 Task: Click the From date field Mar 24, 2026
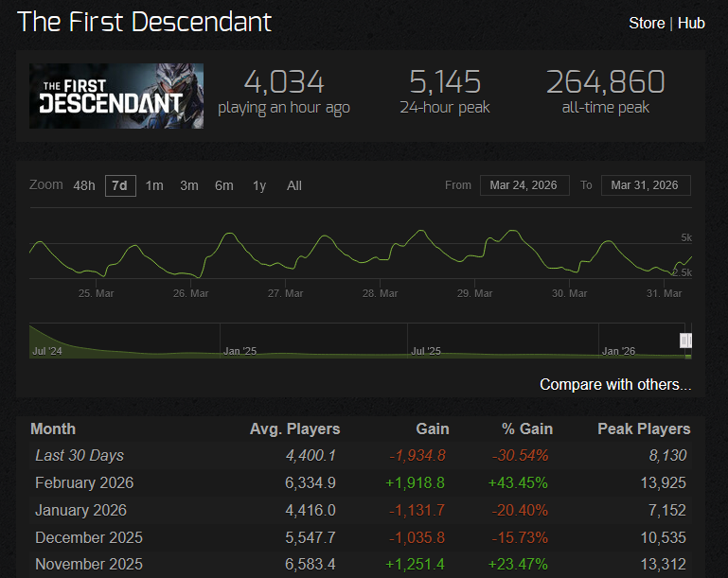point(524,185)
